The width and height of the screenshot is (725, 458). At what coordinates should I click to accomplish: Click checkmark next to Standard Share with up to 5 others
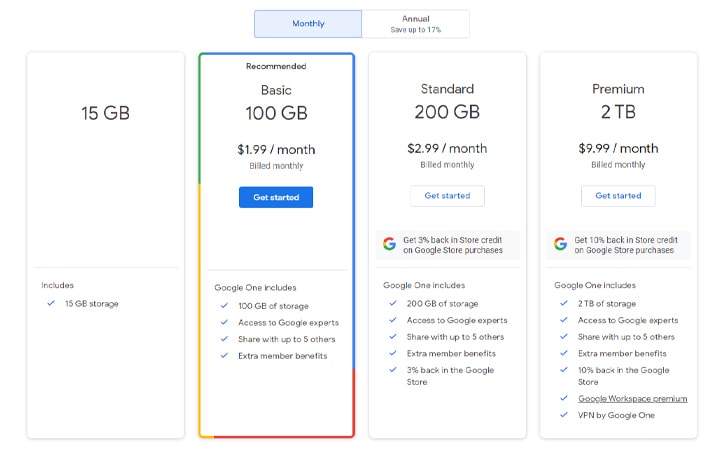tap(393, 336)
